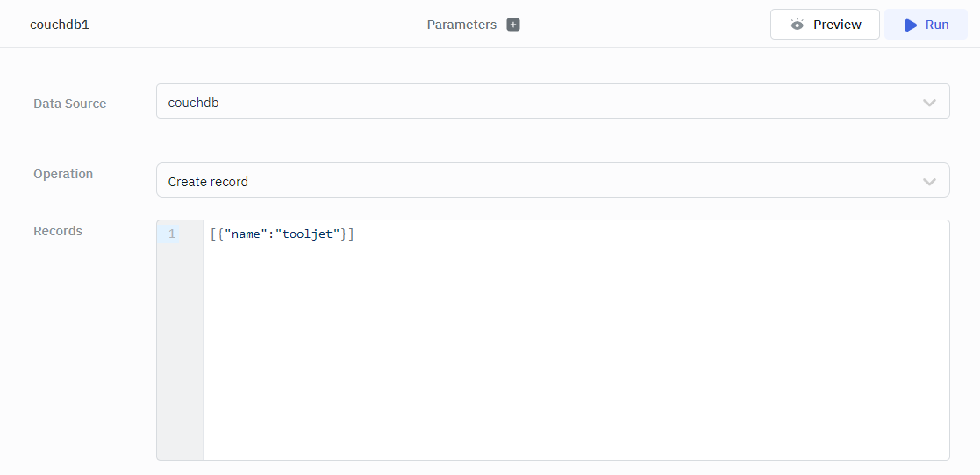Click the Data Source field label
The width and height of the screenshot is (980, 475).
pyautogui.click(x=70, y=104)
